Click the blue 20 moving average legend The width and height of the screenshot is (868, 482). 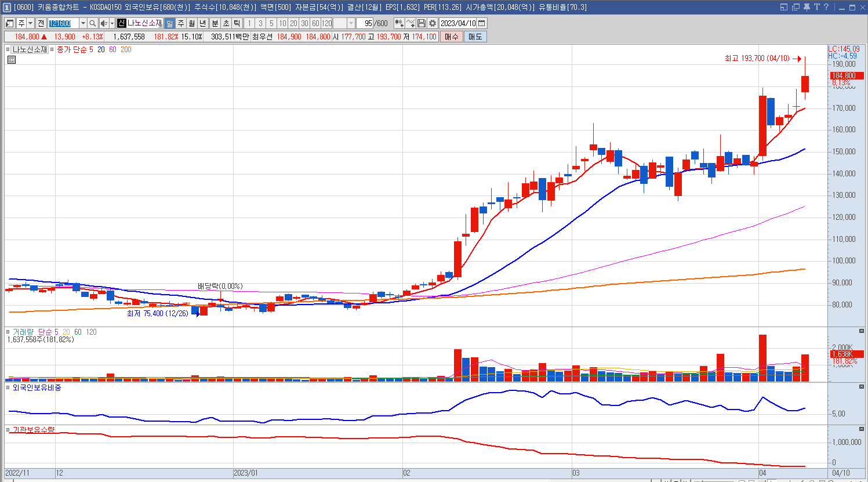[x=101, y=50]
